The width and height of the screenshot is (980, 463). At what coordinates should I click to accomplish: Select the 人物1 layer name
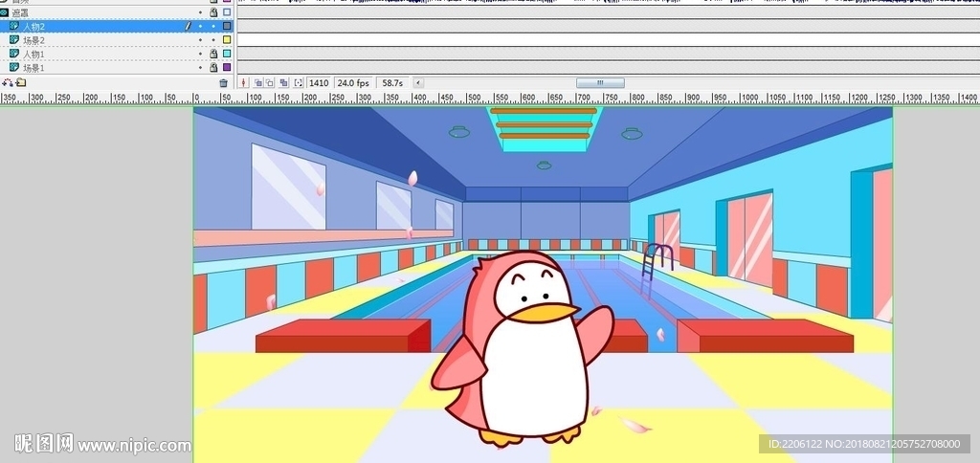[33, 55]
